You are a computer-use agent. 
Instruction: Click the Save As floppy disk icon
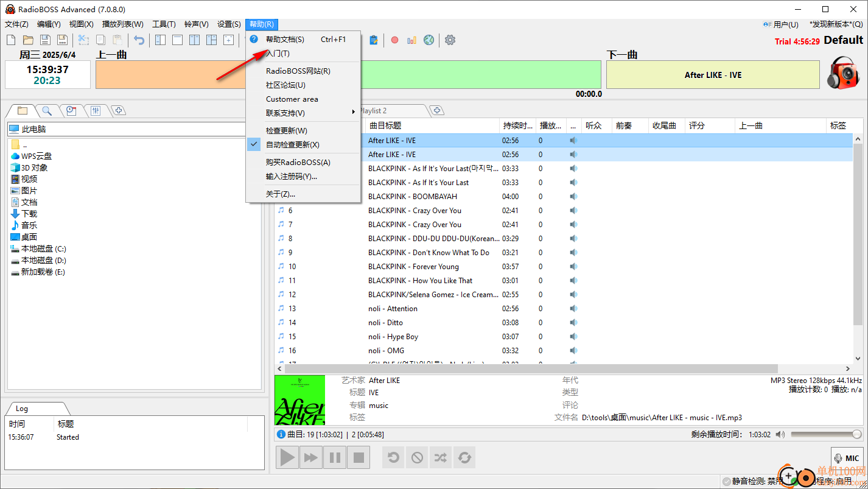point(62,40)
